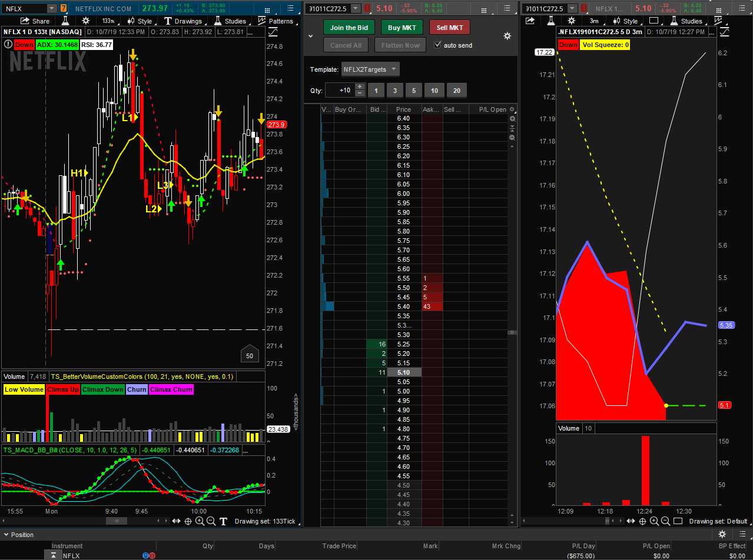Zoom in on the NFLX chart

coord(200,521)
